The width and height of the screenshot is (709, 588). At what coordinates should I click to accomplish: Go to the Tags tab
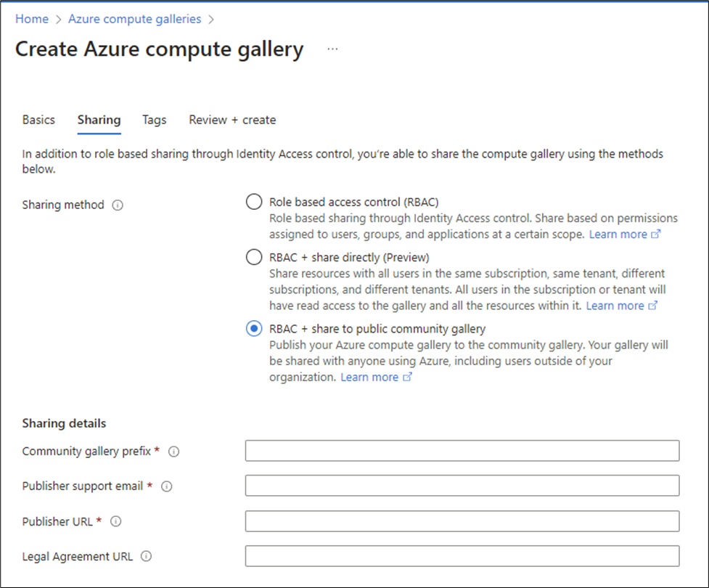(x=154, y=120)
